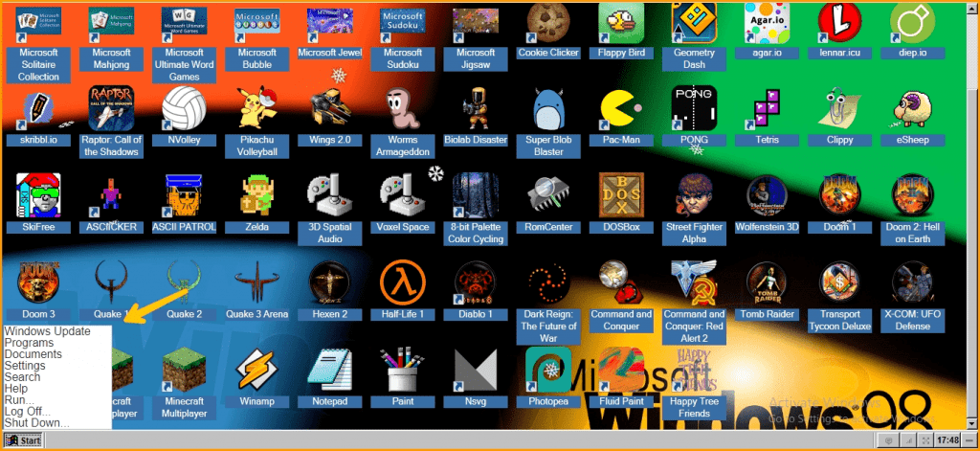Open the 3D Spatial Audio joystick icon
Viewport: 980px width, 451px height.
330,195
